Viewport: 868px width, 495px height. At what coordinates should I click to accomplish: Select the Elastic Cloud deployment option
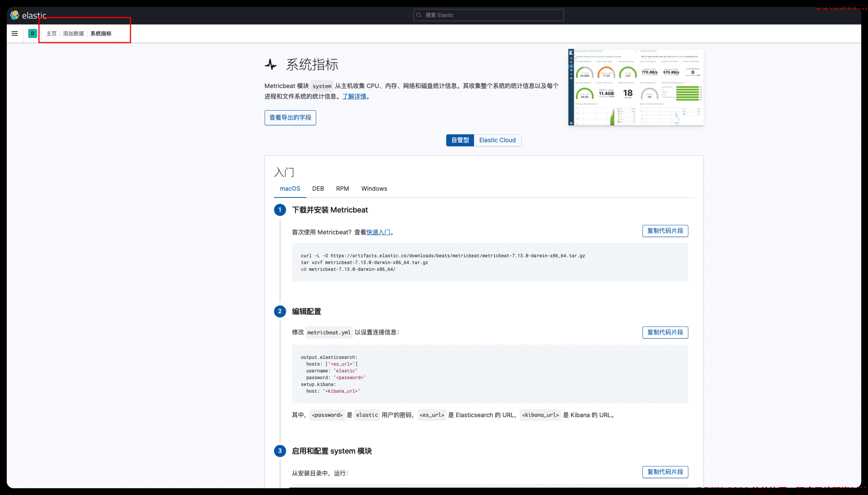pyautogui.click(x=497, y=140)
